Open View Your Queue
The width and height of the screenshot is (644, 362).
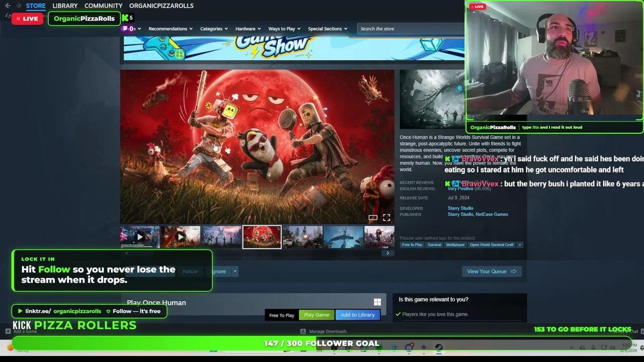pyautogui.click(x=492, y=271)
